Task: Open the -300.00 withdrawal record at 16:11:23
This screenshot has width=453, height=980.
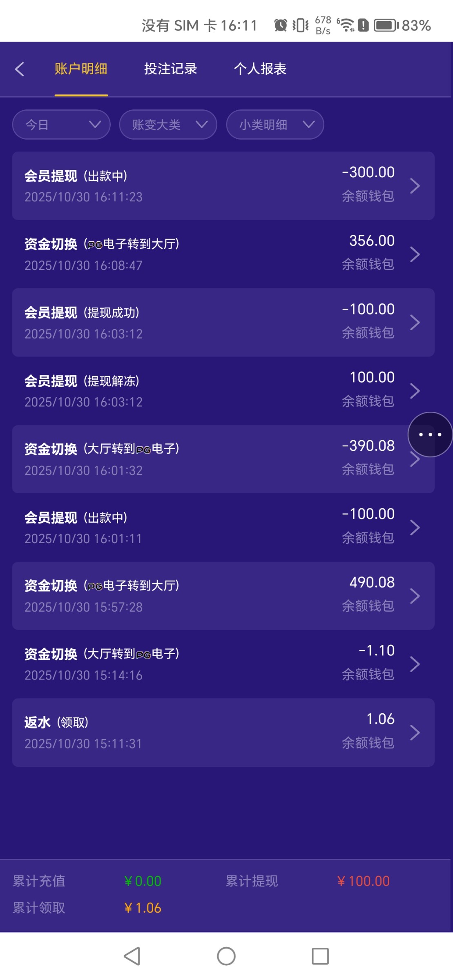Action: [x=223, y=186]
